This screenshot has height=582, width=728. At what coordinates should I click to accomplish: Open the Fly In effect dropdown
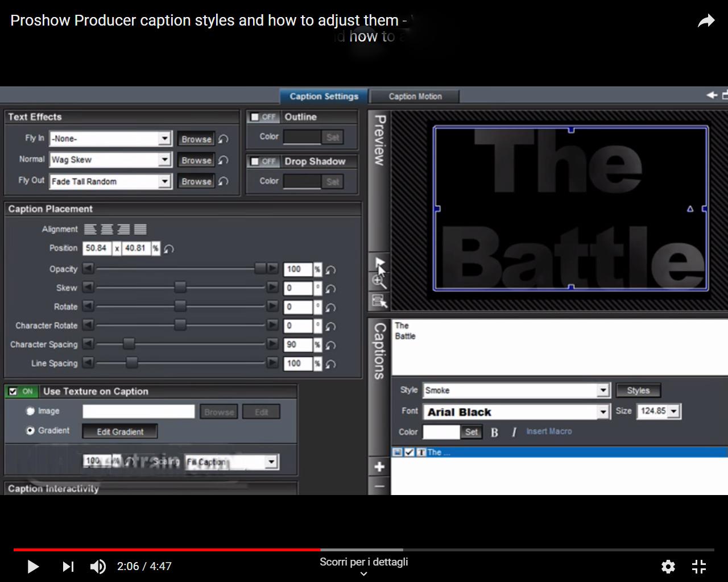pyautogui.click(x=164, y=139)
